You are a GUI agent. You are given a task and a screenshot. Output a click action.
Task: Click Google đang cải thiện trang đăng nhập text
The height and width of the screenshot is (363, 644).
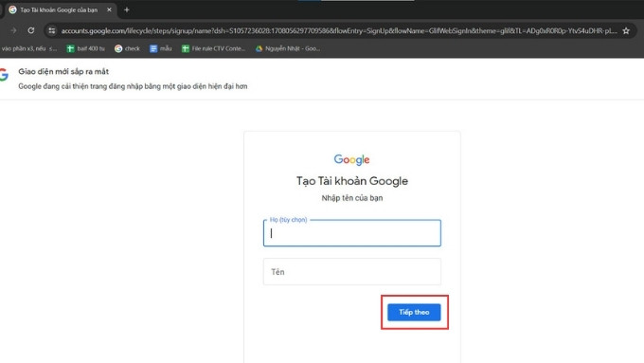click(x=133, y=86)
